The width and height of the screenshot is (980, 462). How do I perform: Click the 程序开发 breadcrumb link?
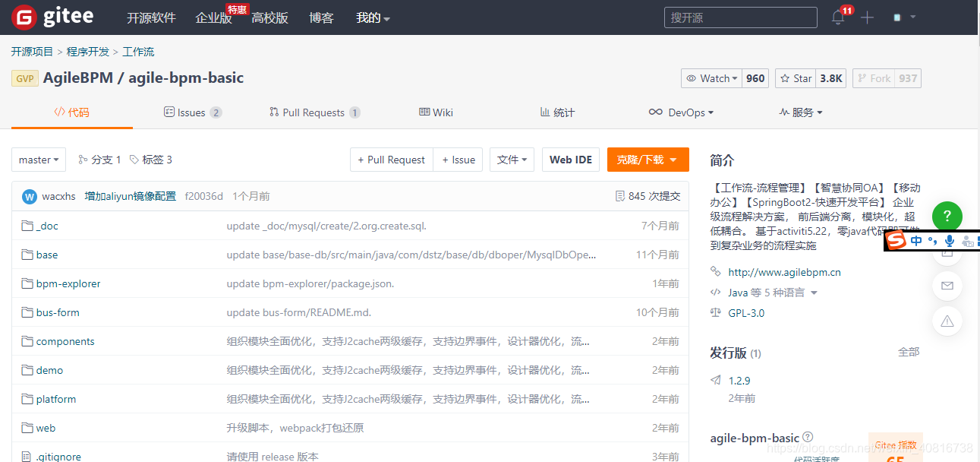[x=88, y=52]
